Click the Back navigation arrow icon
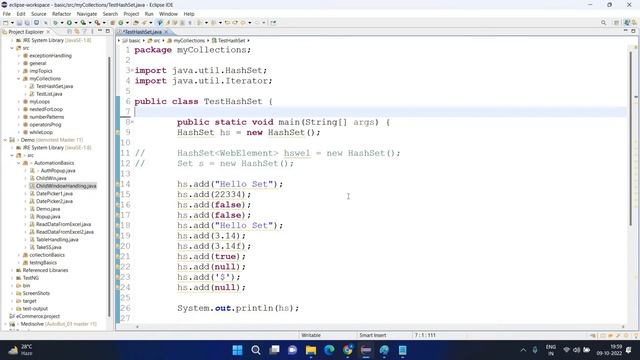 click(243, 23)
